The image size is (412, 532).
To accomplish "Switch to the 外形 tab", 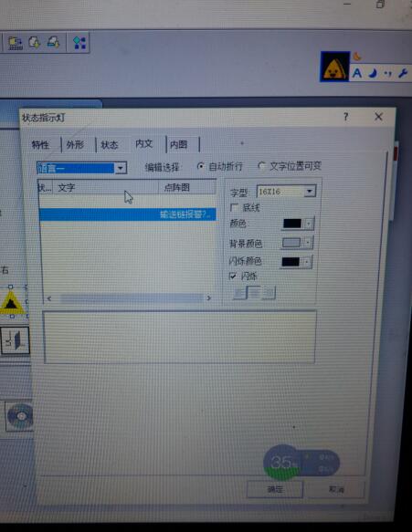I will (x=75, y=145).
